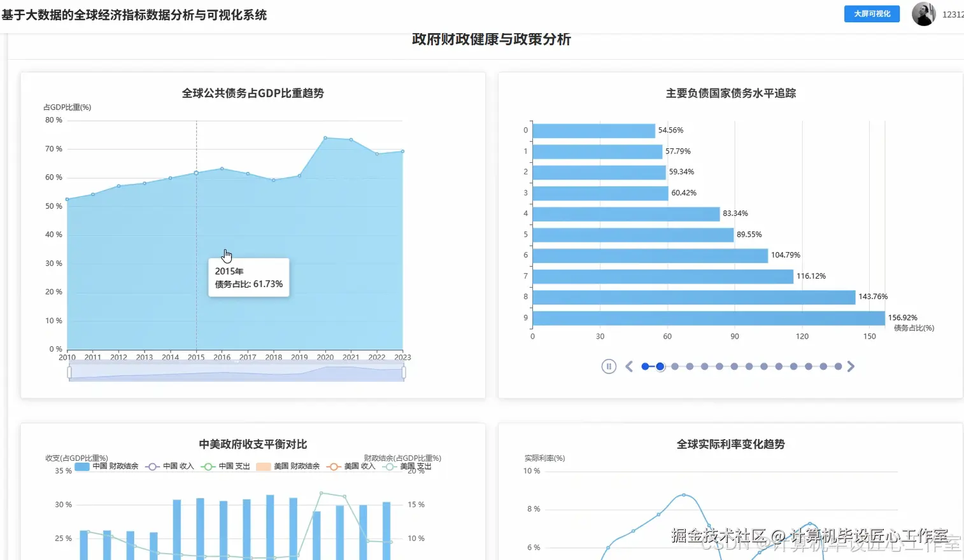Select the first timeline dot
The height and width of the screenshot is (560, 964).
tap(645, 367)
